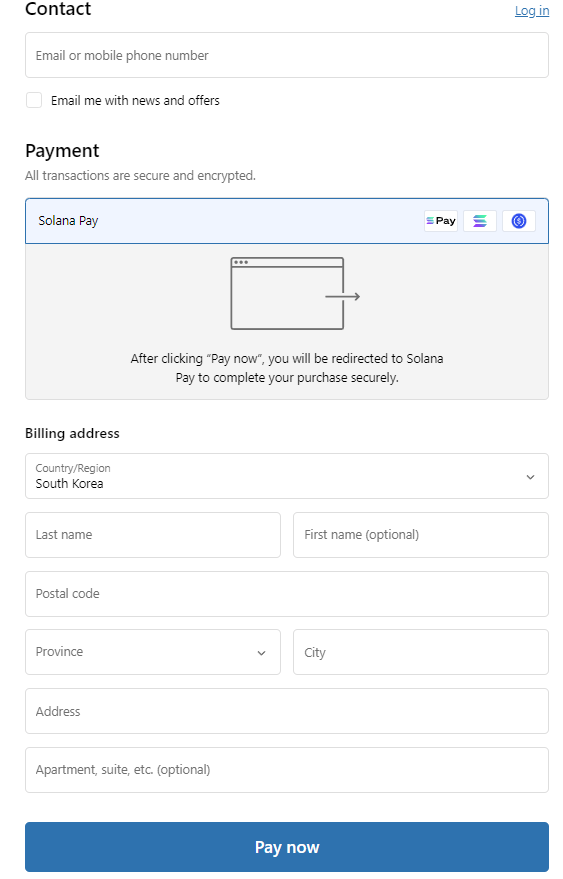Click the Solana coin icon
The width and height of the screenshot is (563, 879).
tap(480, 221)
